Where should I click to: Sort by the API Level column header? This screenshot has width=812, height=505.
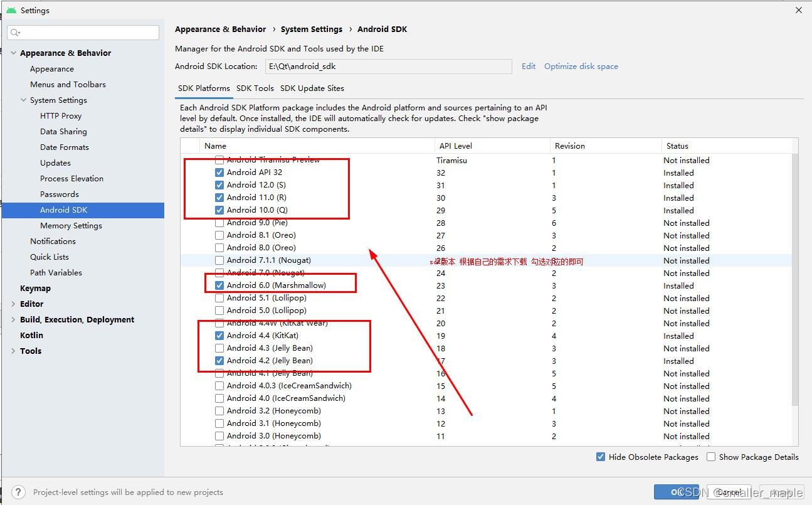pos(492,146)
